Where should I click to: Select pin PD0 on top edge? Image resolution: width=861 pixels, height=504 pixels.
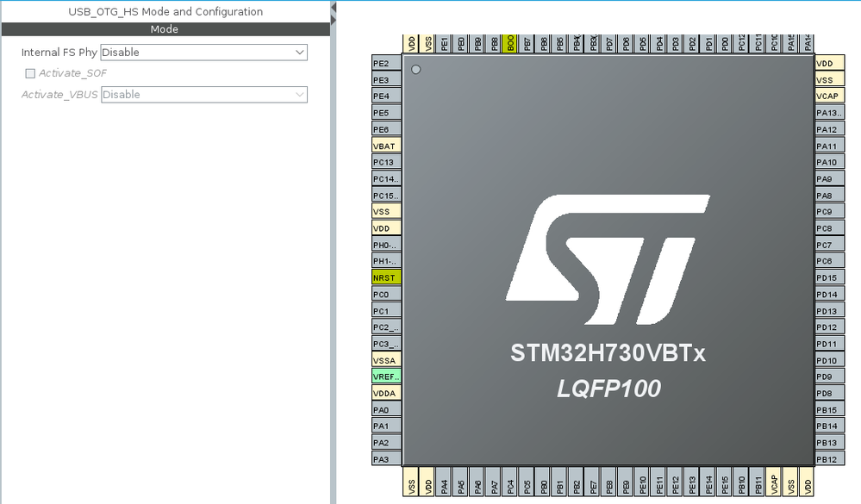(x=725, y=43)
